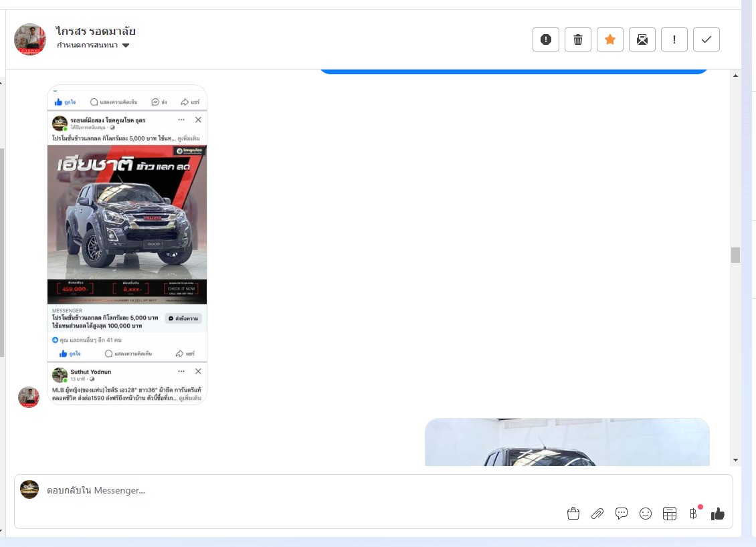This screenshot has width=756, height=547.
Task: Star the conversation with the orange star
Action: (610, 39)
